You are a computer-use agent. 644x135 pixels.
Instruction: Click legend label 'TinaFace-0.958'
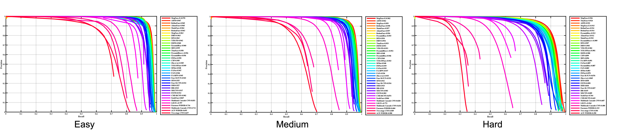click(x=177, y=51)
